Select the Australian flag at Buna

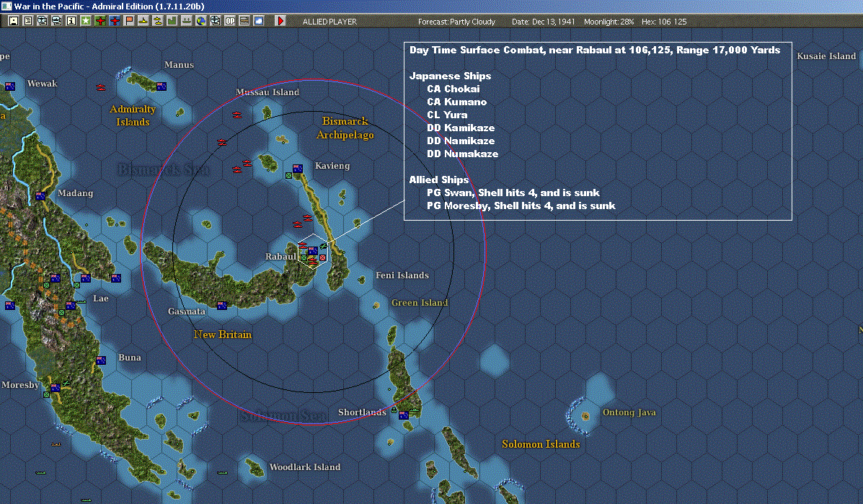[x=101, y=361]
